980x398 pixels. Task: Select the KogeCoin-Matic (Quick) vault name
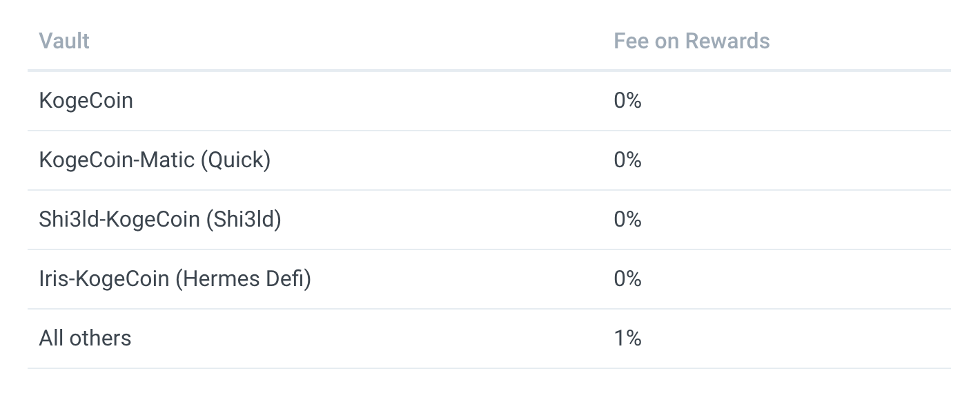tap(155, 160)
